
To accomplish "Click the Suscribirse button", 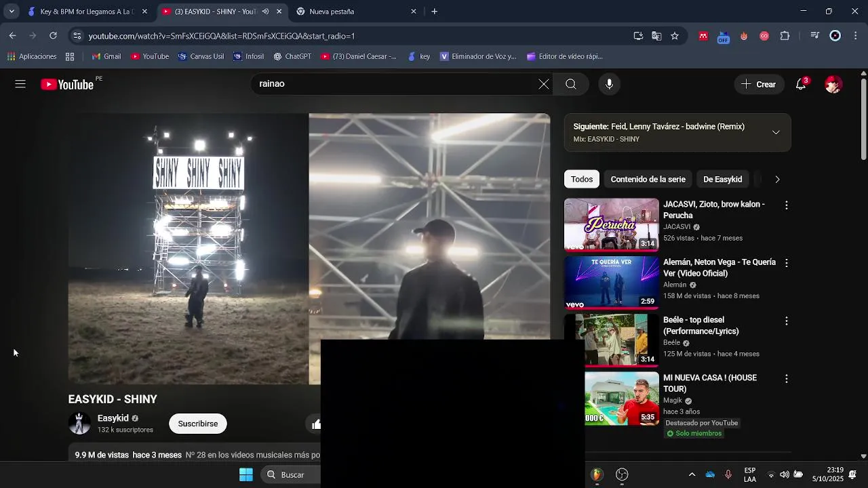I will click(198, 424).
